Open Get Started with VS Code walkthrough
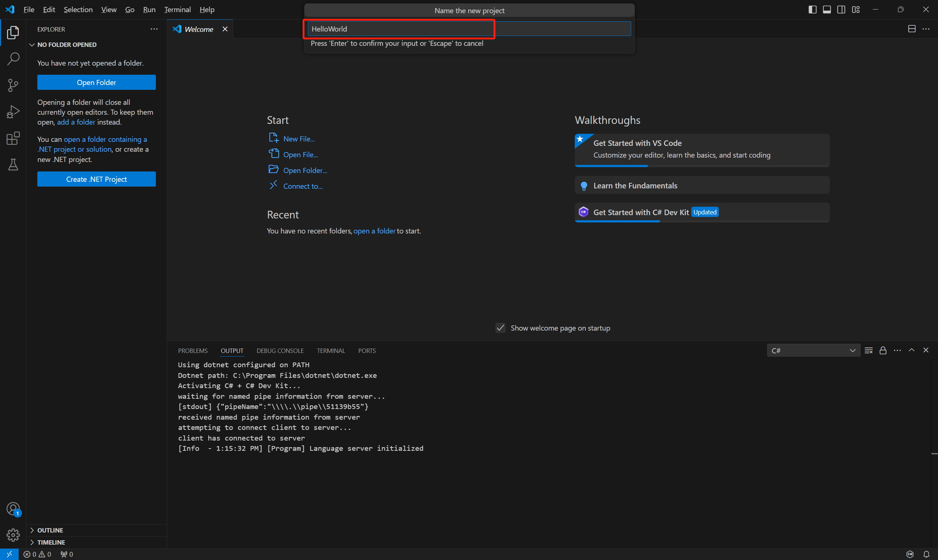Viewport: 938px width, 560px height. click(702, 150)
